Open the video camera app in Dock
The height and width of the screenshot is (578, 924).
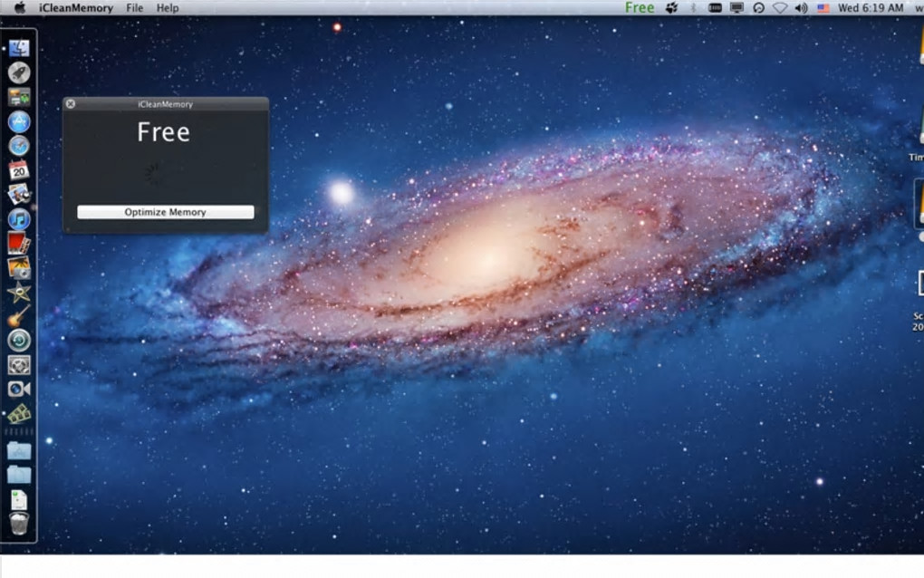19,389
